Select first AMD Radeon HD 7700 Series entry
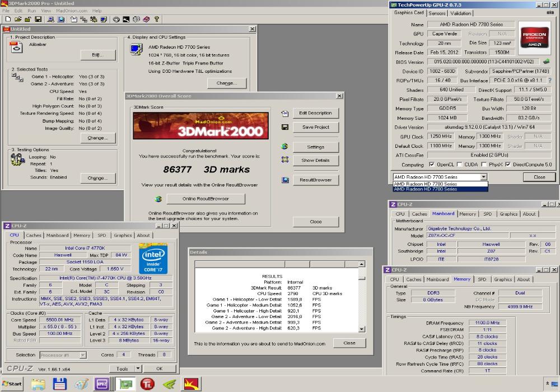 click(440, 184)
